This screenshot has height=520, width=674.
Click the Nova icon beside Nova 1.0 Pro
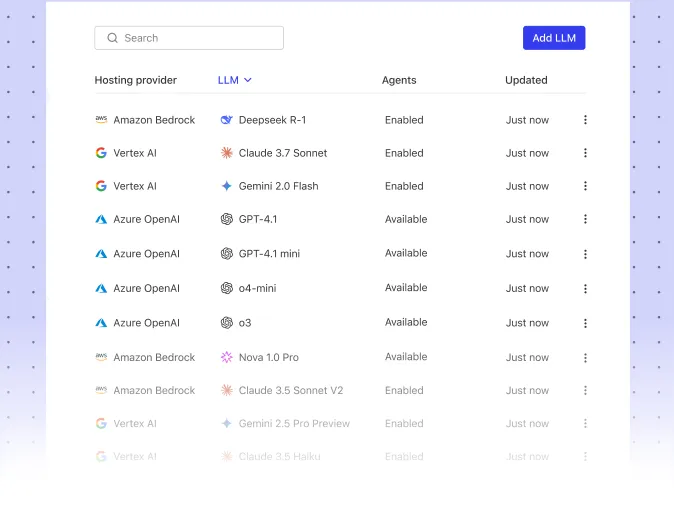click(227, 357)
